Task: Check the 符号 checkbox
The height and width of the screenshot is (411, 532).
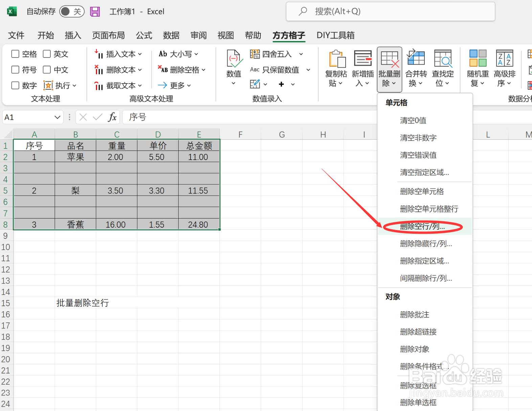Action: pyautogui.click(x=15, y=70)
